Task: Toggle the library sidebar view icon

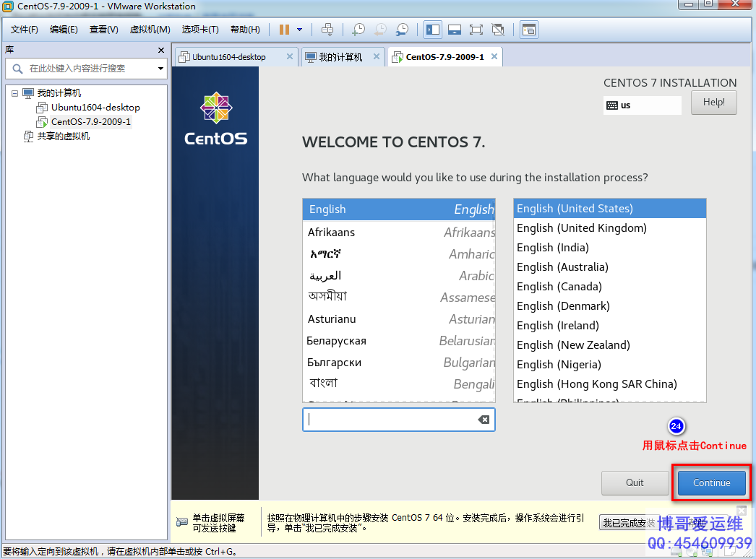Action: (x=433, y=30)
